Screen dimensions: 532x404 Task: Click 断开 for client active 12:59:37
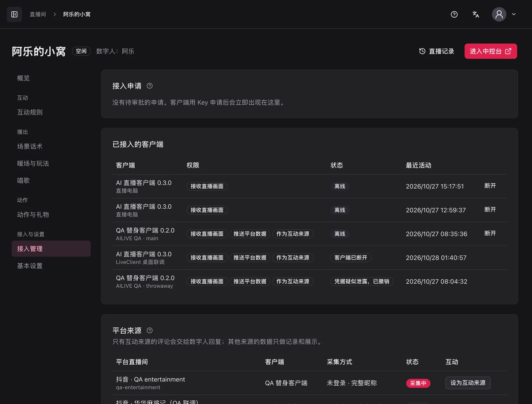490,210
